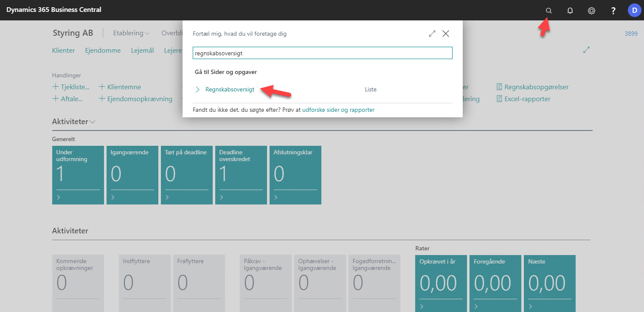Open the notifications bell icon

pos(570,11)
